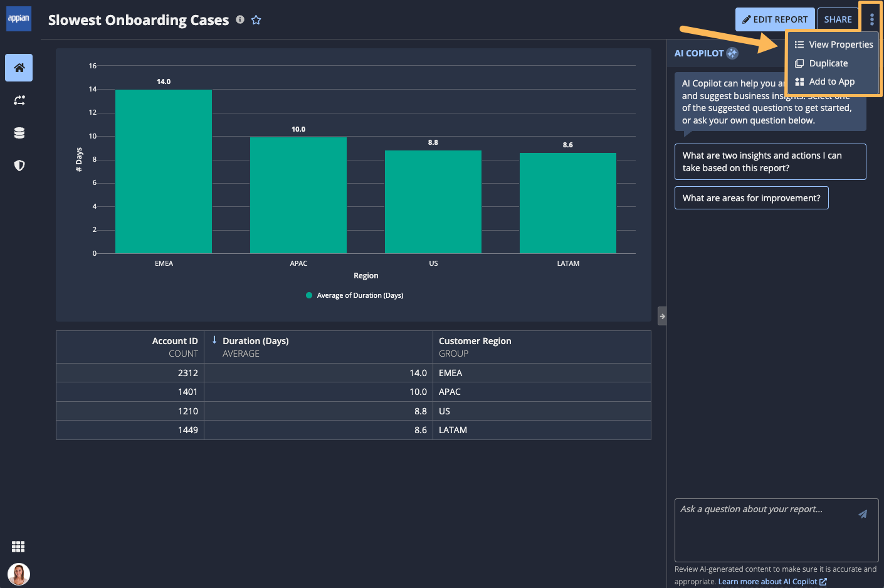884x588 pixels.
Task: Open the Appian logo home
Action: coord(19,19)
